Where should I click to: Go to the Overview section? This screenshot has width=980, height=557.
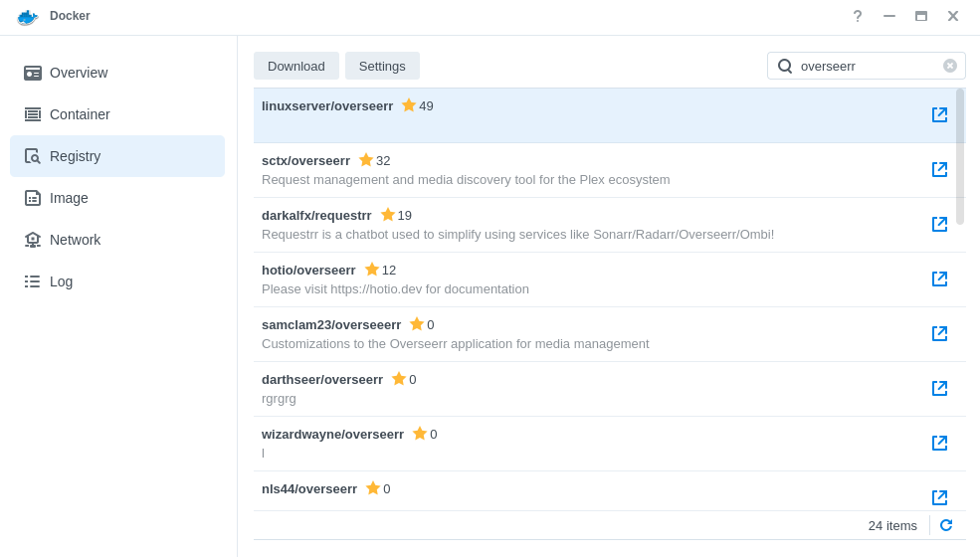(x=117, y=74)
